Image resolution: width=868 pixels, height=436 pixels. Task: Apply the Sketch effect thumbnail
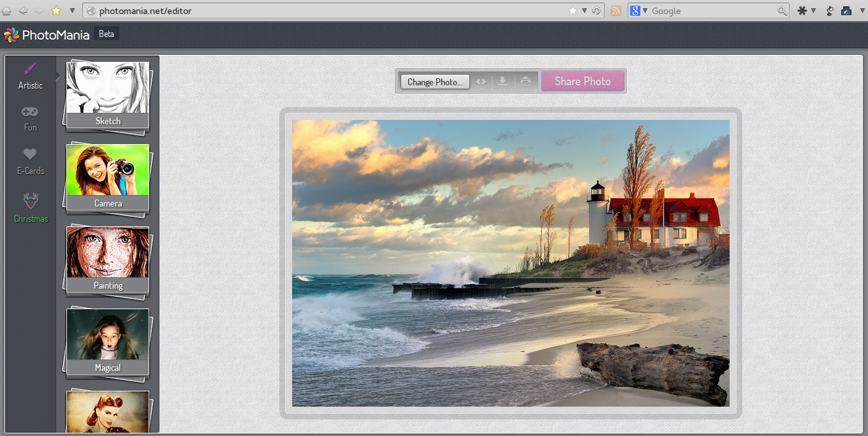(108, 95)
